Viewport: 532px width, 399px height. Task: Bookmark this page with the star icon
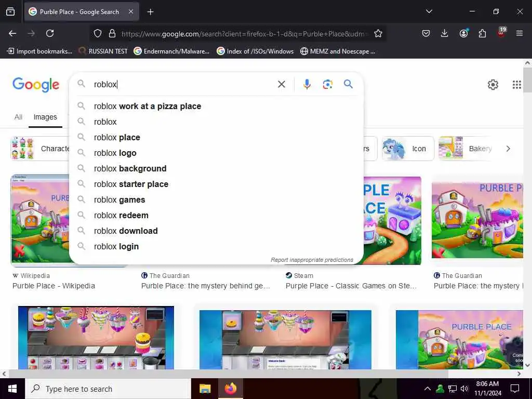[x=378, y=33]
